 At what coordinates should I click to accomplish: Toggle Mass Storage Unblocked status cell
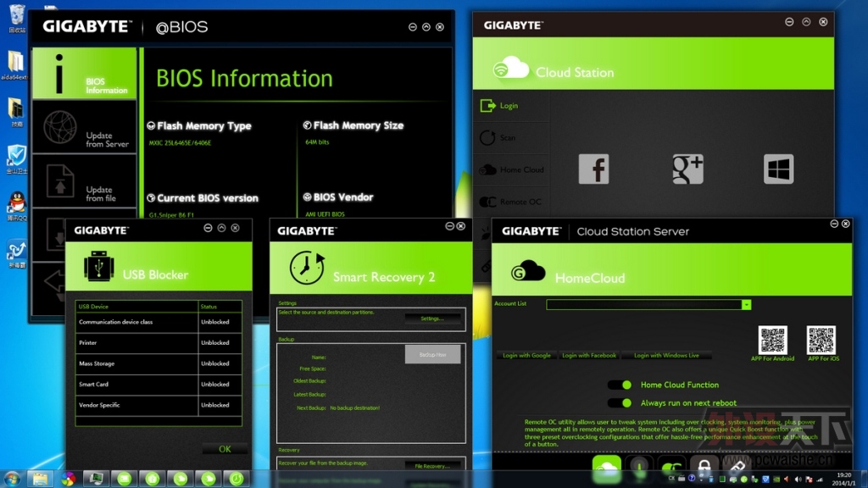[220, 363]
